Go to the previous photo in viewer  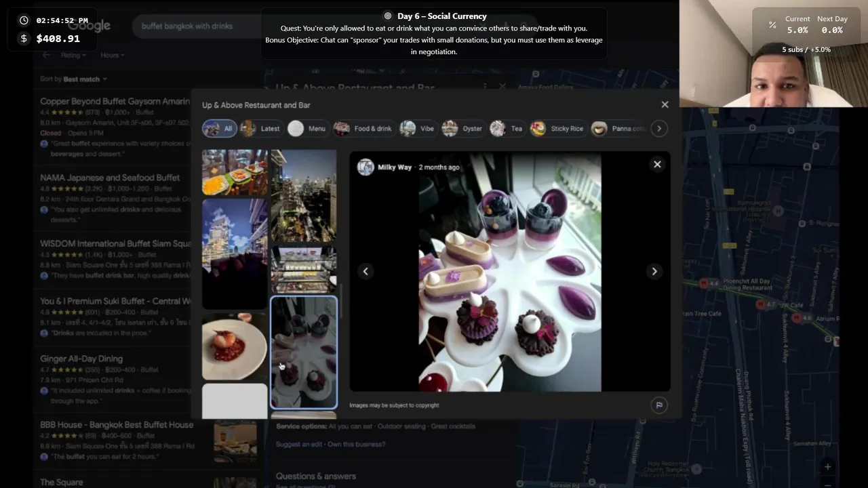pos(366,271)
